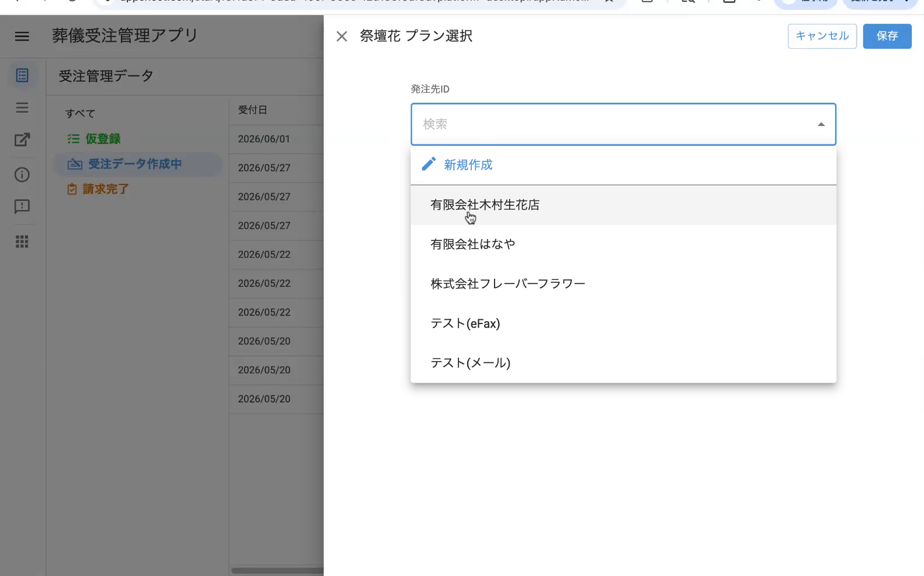Click the pencil icon next to 新規作成

tap(429, 164)
